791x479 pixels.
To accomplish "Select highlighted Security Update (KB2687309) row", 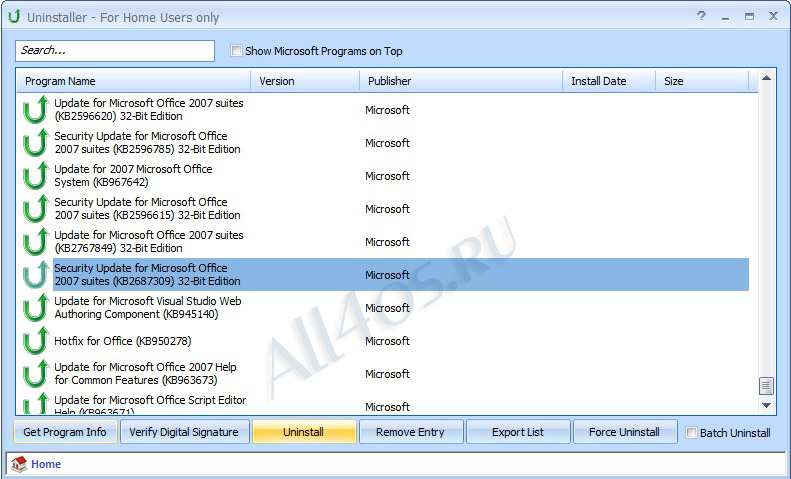I will pyautogui.click(x=401, y=275).
